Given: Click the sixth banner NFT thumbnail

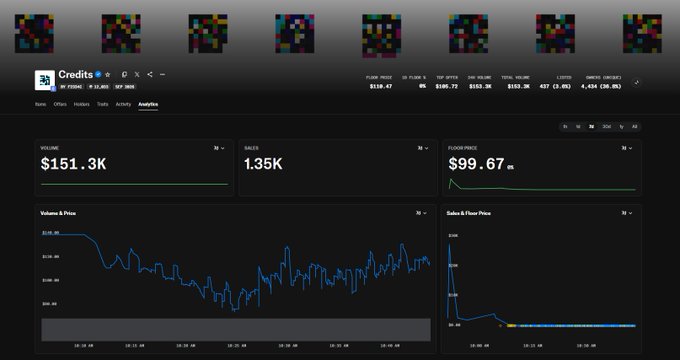Looking at the screenshot, I should 468,34.
